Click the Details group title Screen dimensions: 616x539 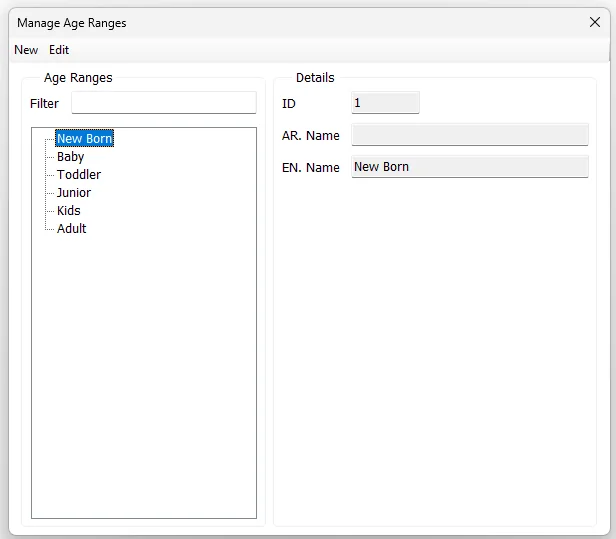point(315,78)
